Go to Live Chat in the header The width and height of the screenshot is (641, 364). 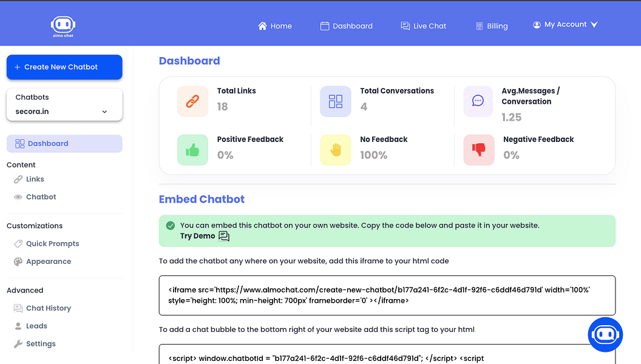coord(423,25)
